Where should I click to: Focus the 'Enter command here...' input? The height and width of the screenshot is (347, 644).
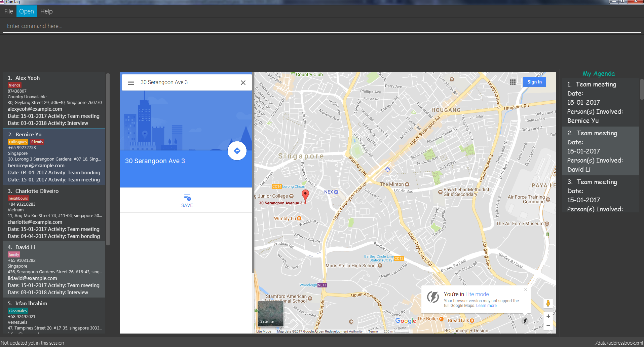322,26
